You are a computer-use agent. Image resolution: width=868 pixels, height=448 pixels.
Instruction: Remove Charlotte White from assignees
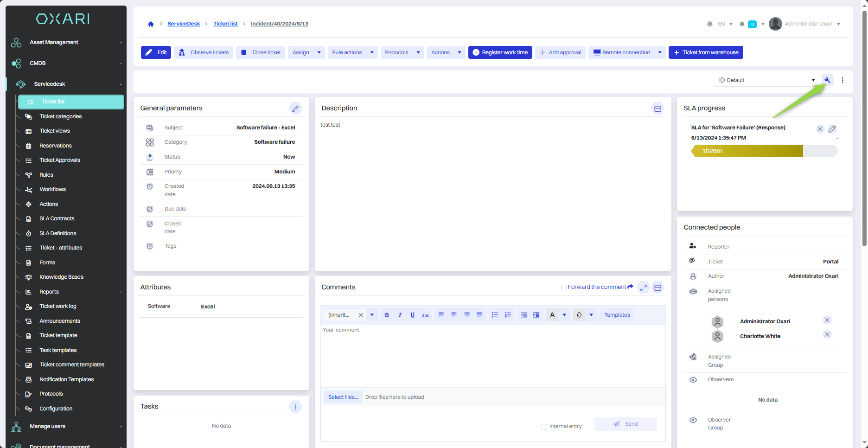pyautogui.click(x=827, y=334)
